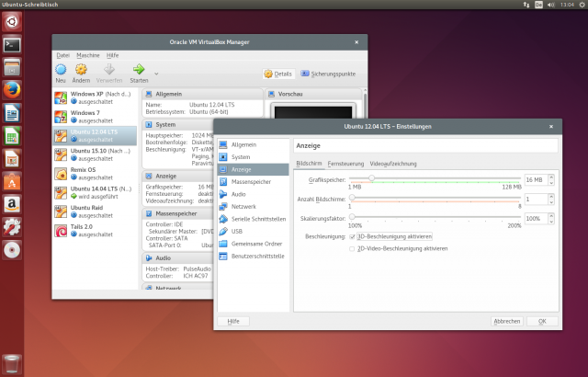588x377 pixels.
Task: Switch to the Details view button
Action: pyautogui.click(x=278, y=74)
